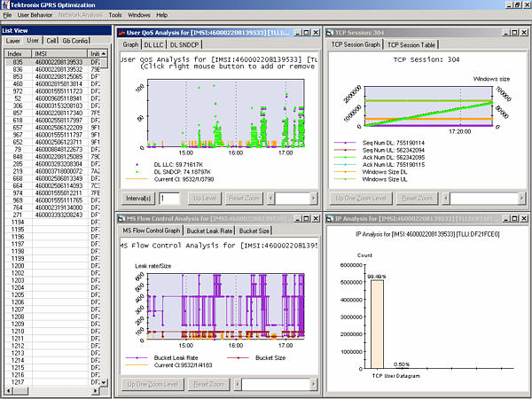Click Reset Zoom in User QoS window
The height and width of the screenshot is (399, 532).
[x=244, y=198]
